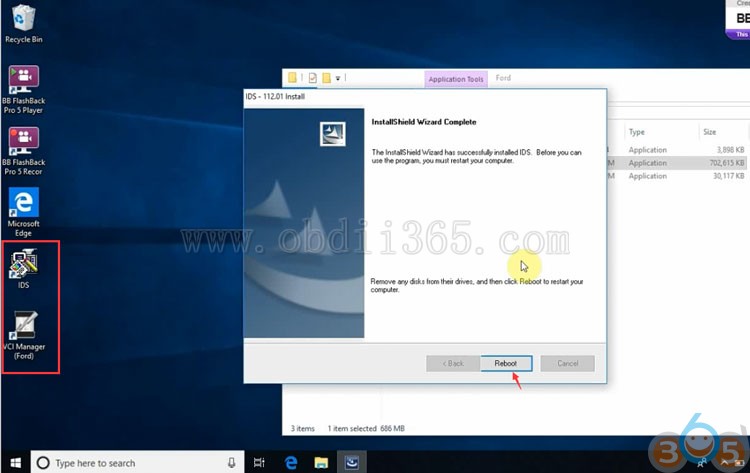This screenshot has width=750, height=473.
Task: Select the IDS desktop shortcut
Action: pos(23,269)
